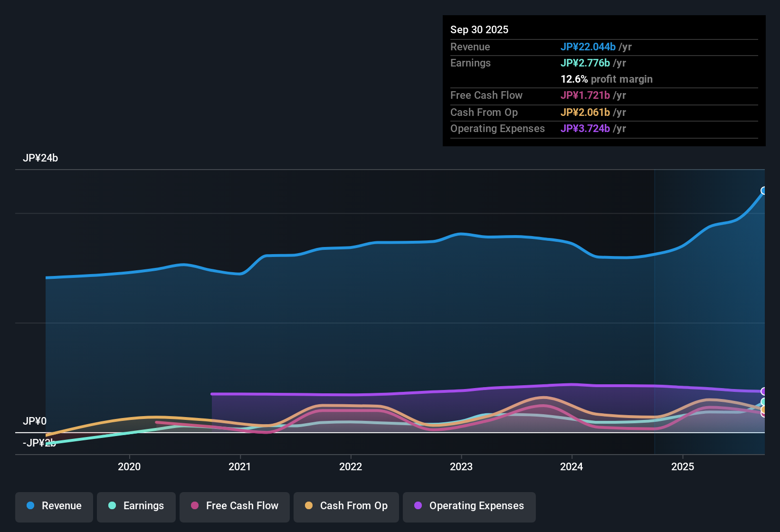Click the JP¥24b y-axis label
Screen dimensions: 780x532
pyautogui.click(x=40, y=158)
